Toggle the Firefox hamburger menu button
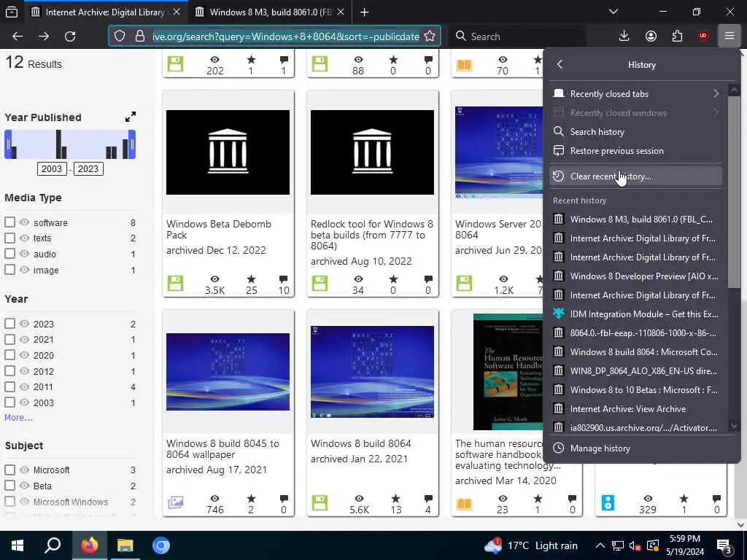This screenshot has height=560, width=747. pos(729,36)
